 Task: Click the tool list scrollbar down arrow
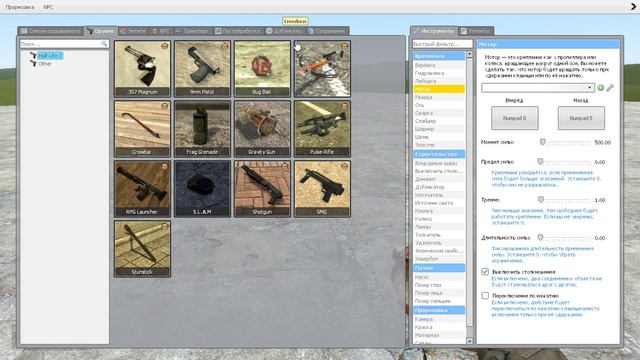click(x=469, y=341)
